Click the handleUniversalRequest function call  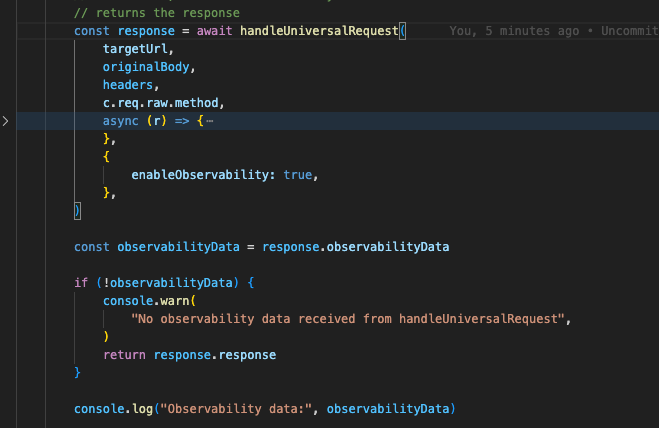[319, 31]
